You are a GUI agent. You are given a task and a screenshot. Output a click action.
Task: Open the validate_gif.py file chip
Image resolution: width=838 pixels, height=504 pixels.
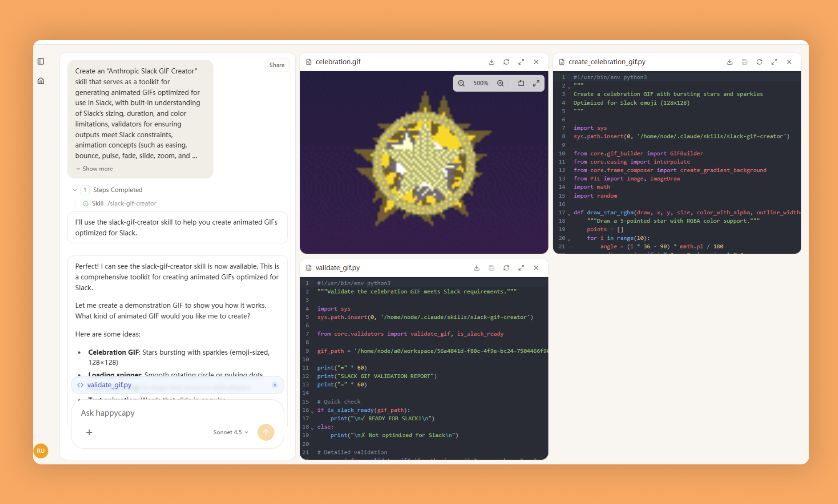pos(109,385)
